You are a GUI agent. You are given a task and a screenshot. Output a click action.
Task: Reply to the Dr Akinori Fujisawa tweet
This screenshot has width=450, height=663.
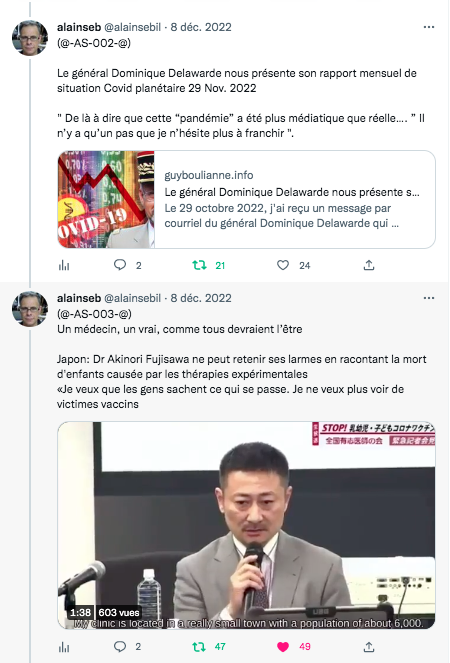tap(120, 647)
